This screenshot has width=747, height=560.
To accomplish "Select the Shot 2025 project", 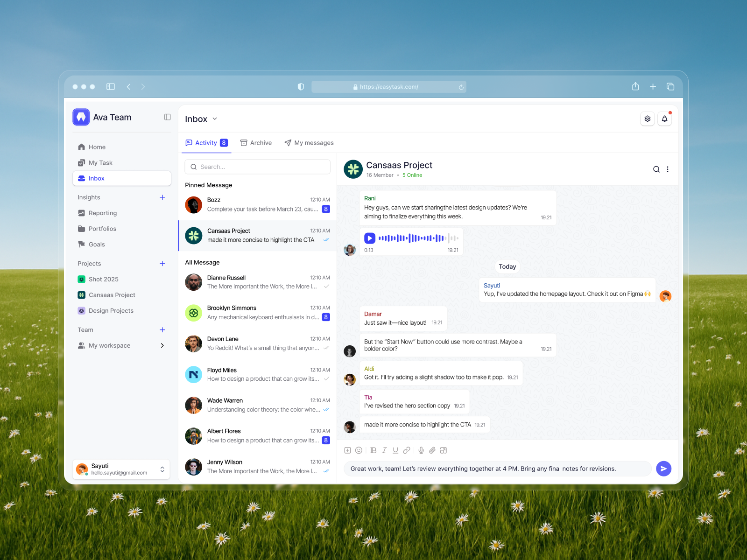I will (104, 279).
